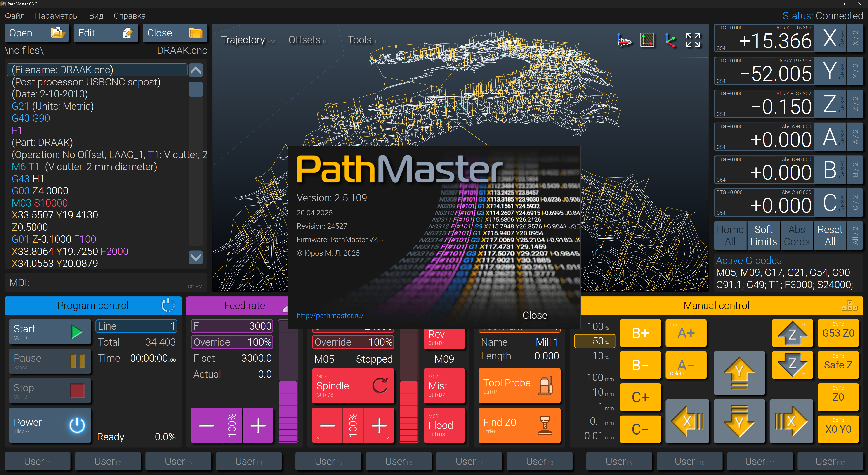868x475 pixels.
Task: Toggle the Power button
Action: coord(50,425)
